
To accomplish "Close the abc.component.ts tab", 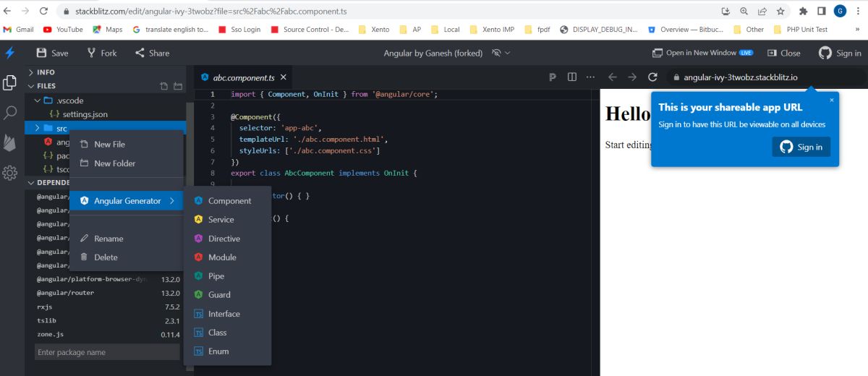I will point(284,77).
